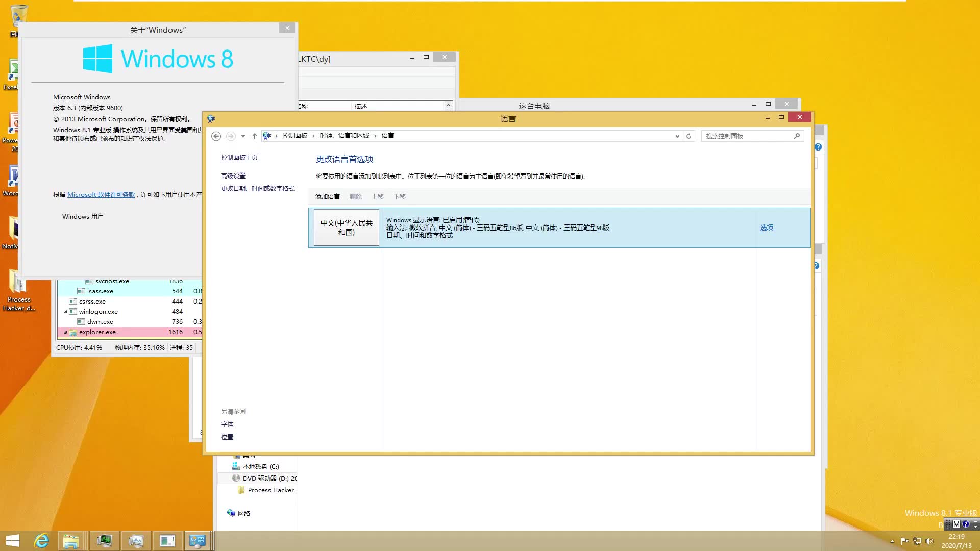Switch to the system monitor graph taskbar button

coord(136,541)
